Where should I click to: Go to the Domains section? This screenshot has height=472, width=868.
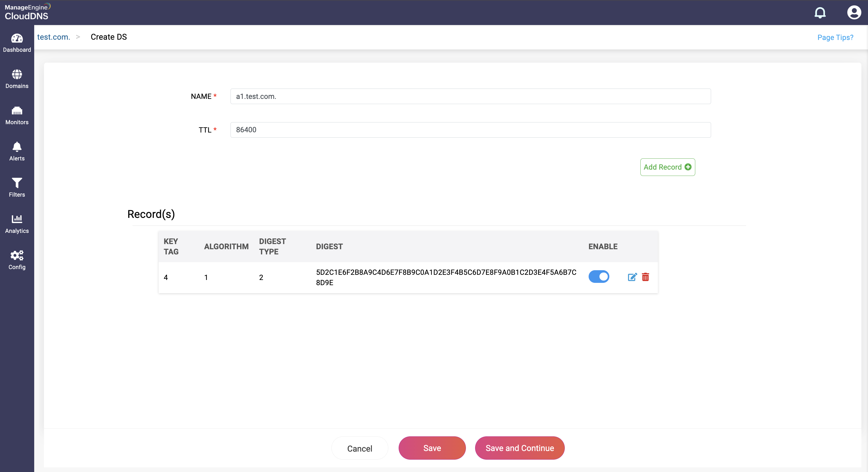click(x=17, y=79)
